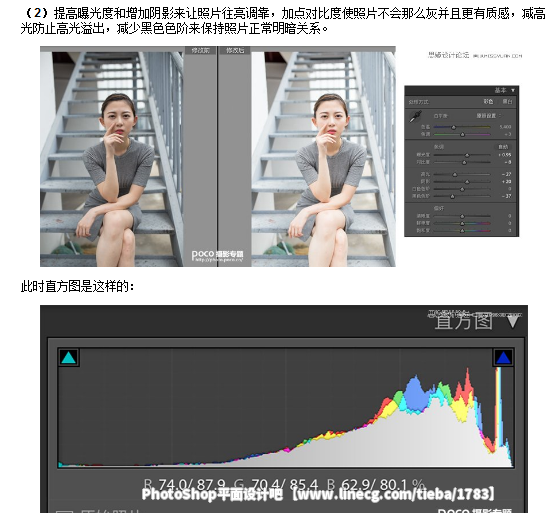Click the 色温 temperature slider handle

454,127
